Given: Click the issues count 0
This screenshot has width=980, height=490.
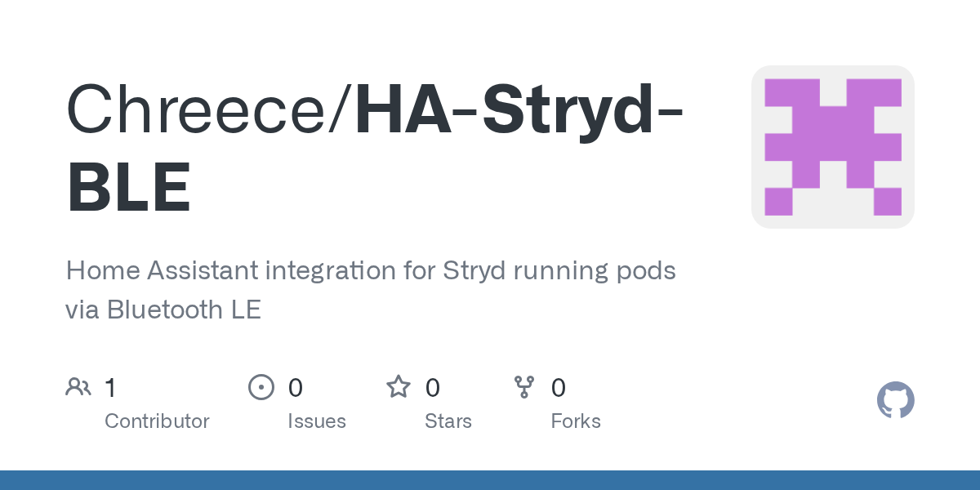Looking at the screenshot, I should click(x=296, y=387).
